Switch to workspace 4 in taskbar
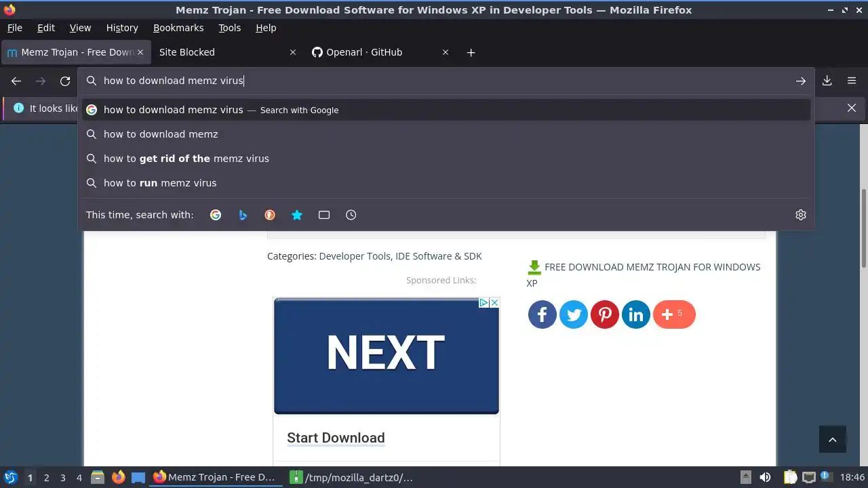 79,477
